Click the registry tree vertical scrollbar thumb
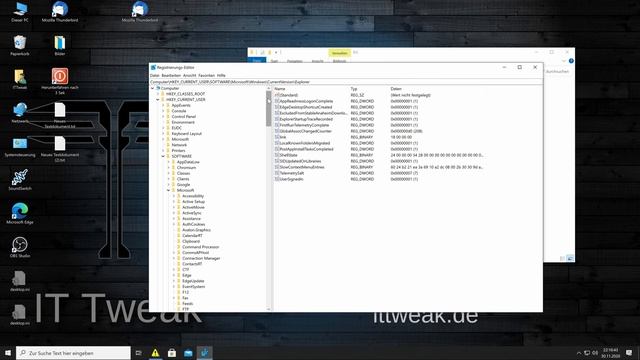640x360 pixels. coord(269,109)
